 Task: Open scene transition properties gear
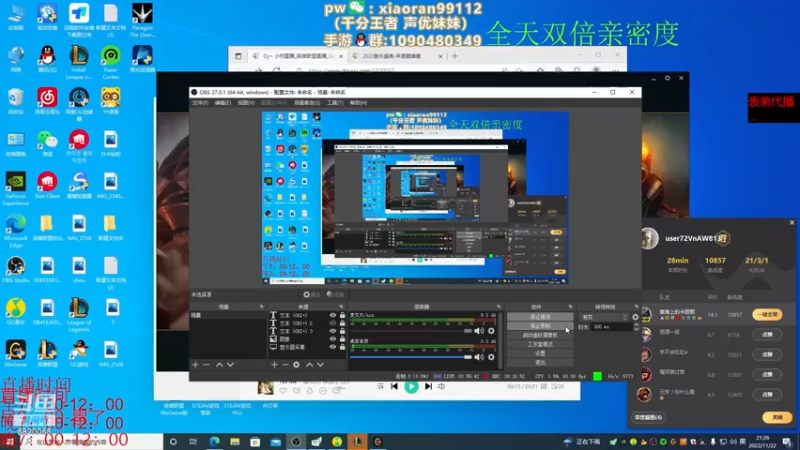(x=635, y=317)
